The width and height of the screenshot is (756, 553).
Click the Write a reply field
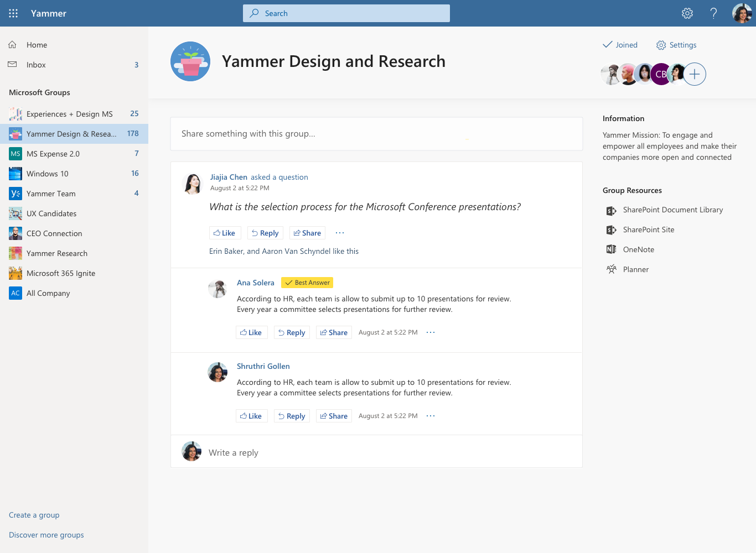click(376, 452)
